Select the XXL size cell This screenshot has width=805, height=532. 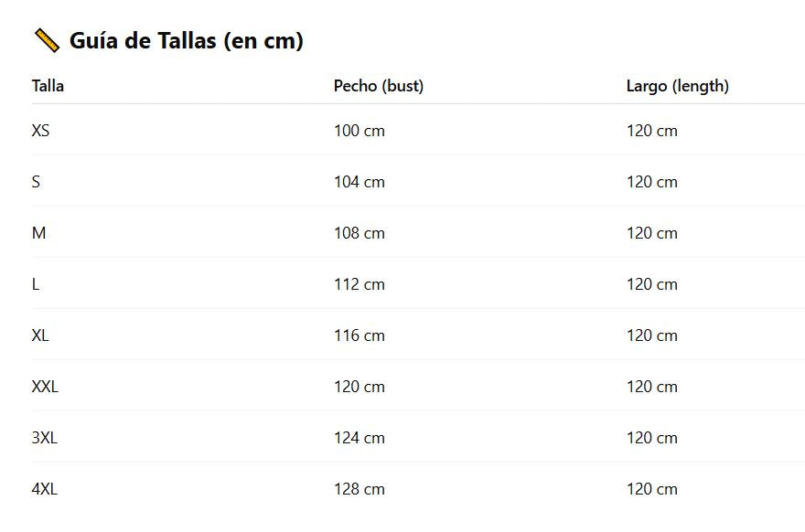click(45, 387)
